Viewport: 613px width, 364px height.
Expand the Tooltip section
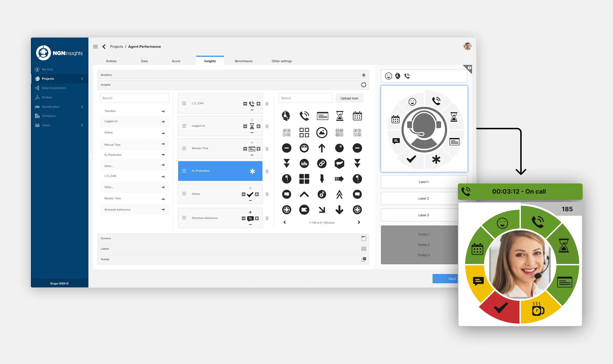click(x=233, y=259)
